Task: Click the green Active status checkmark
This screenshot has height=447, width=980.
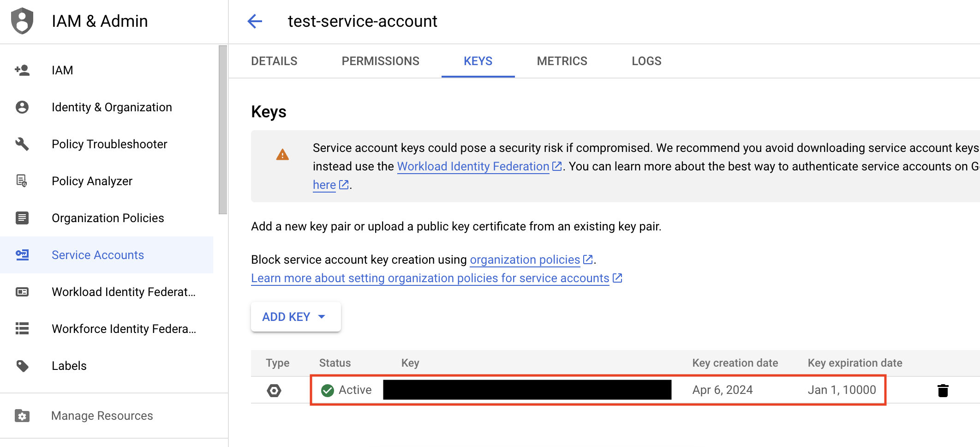Action: pos(328,391)
